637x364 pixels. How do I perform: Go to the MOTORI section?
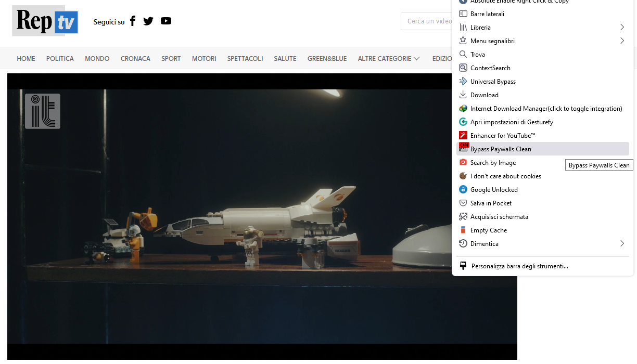[x=204, y=59]
